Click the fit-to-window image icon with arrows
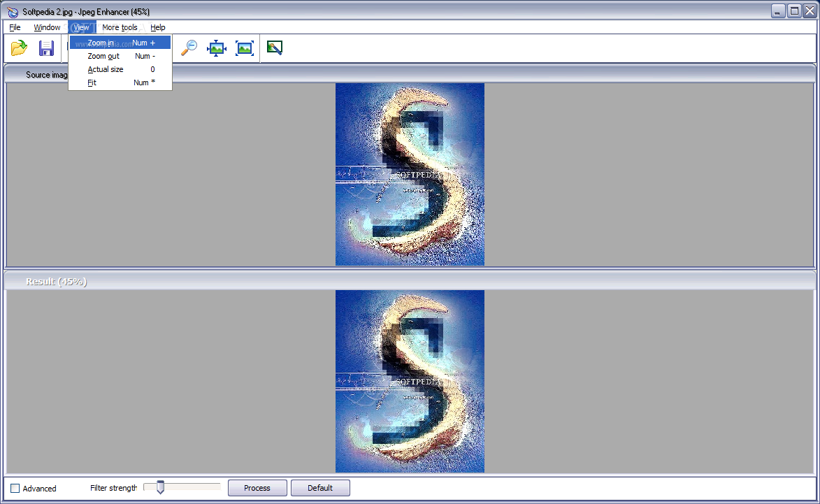 click(x=217, y=48)
